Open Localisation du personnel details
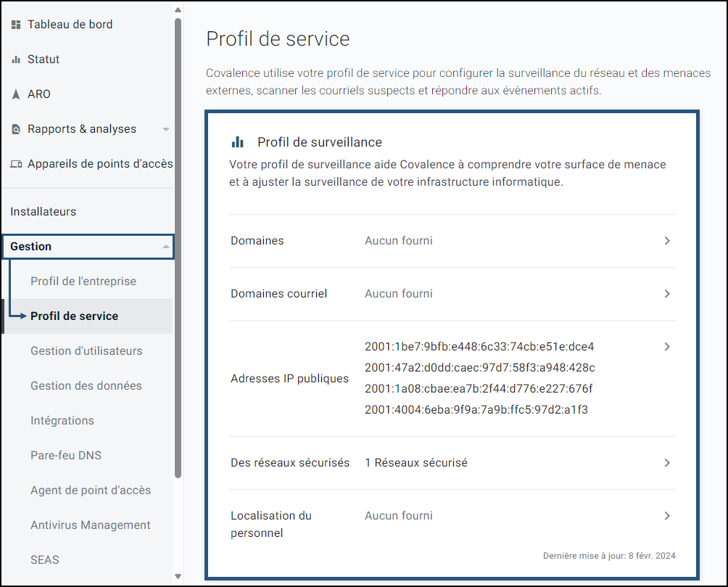728x587 pixels. 667,515
